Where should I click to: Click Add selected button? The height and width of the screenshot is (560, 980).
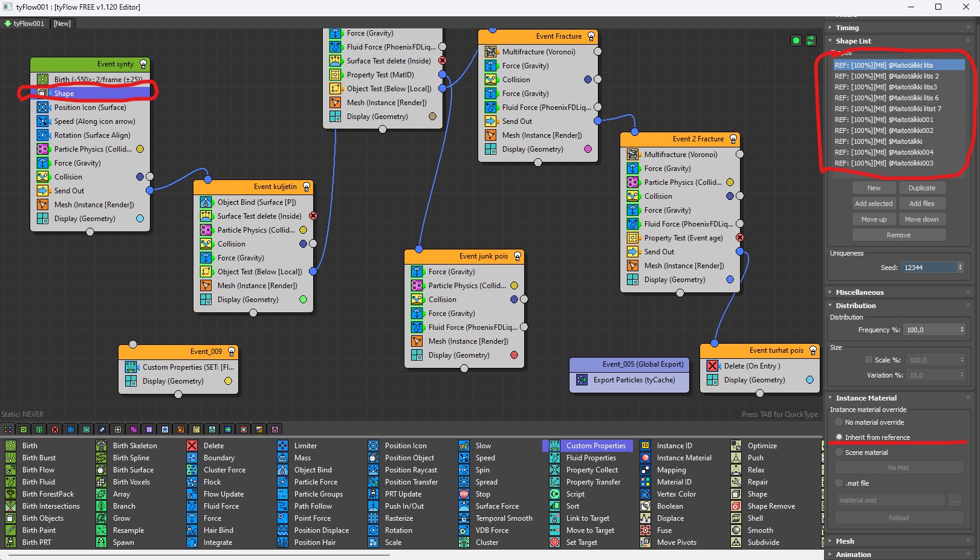pyautogui.click(x=874, y=204)
